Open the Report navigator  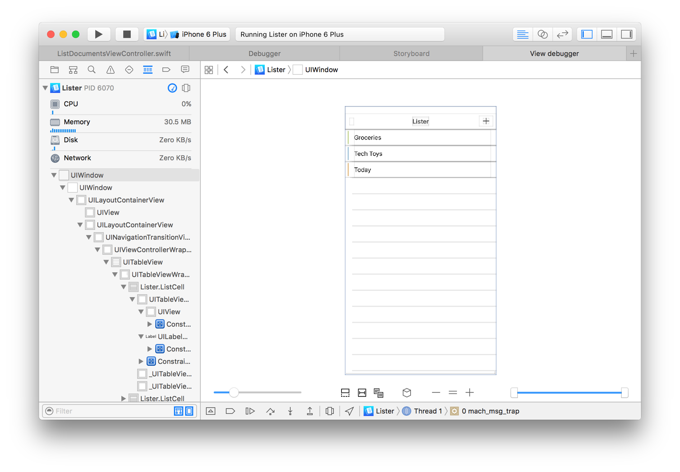pos(185,69)
